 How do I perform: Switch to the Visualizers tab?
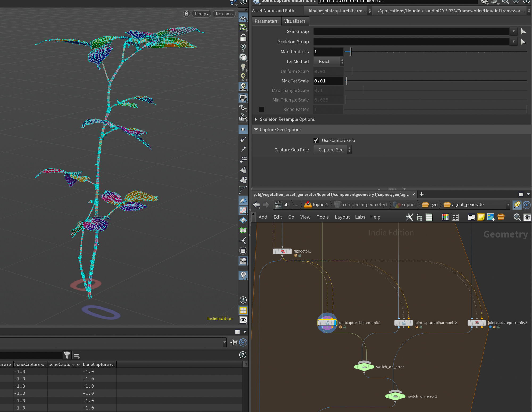(x=294, y=21)
